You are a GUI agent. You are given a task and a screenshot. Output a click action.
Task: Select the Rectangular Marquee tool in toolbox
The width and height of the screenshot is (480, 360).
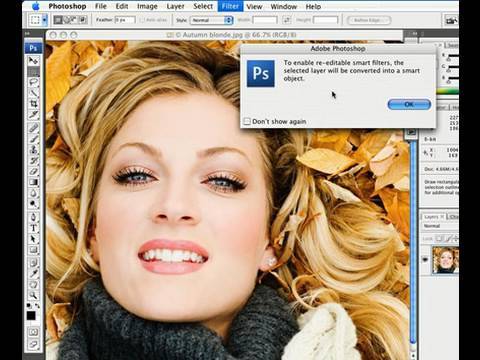(33, 71)
